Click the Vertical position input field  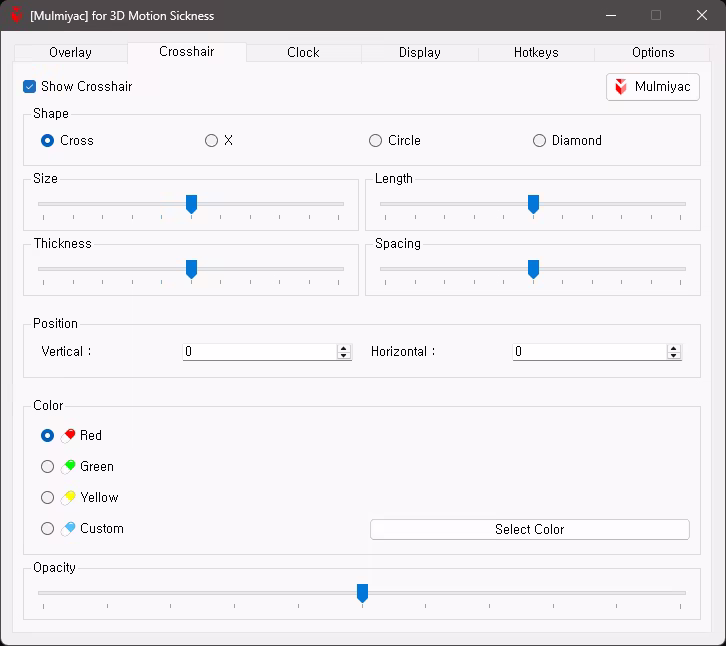(260, 352)
